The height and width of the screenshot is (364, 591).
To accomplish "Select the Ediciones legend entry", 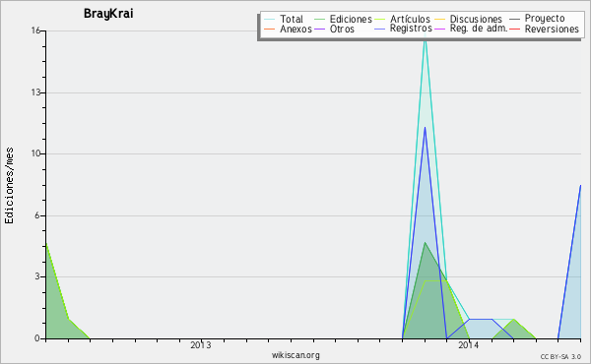I will tap(351, 19).
